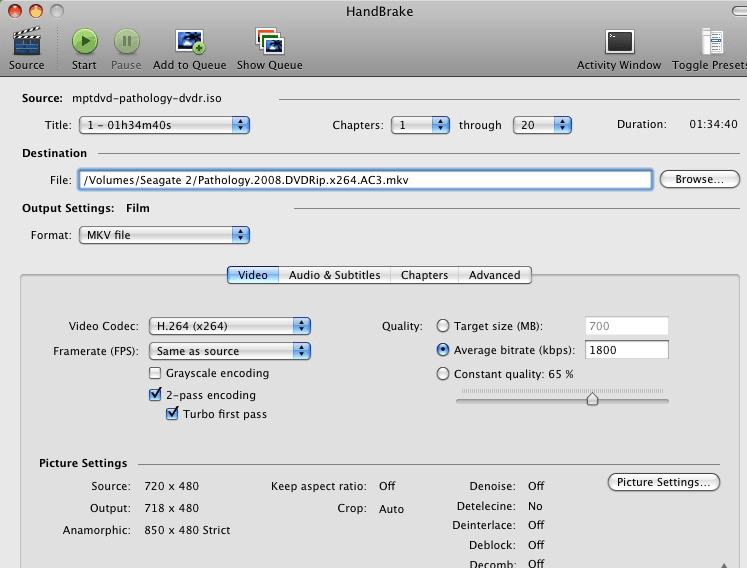The width and height of the screenshot is (747, 568).
Task: Click the Anamorphic value 850 x 480 Strict
Action: tap(187, 530)
